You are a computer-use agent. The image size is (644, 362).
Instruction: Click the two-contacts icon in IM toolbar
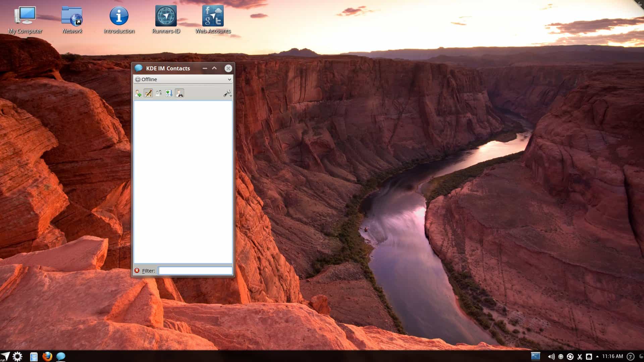coord(159,93)
